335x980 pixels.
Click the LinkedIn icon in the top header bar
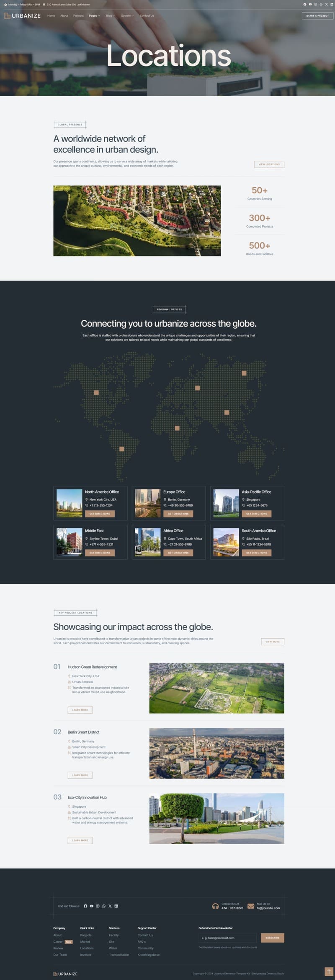click(x=332, y=4)
